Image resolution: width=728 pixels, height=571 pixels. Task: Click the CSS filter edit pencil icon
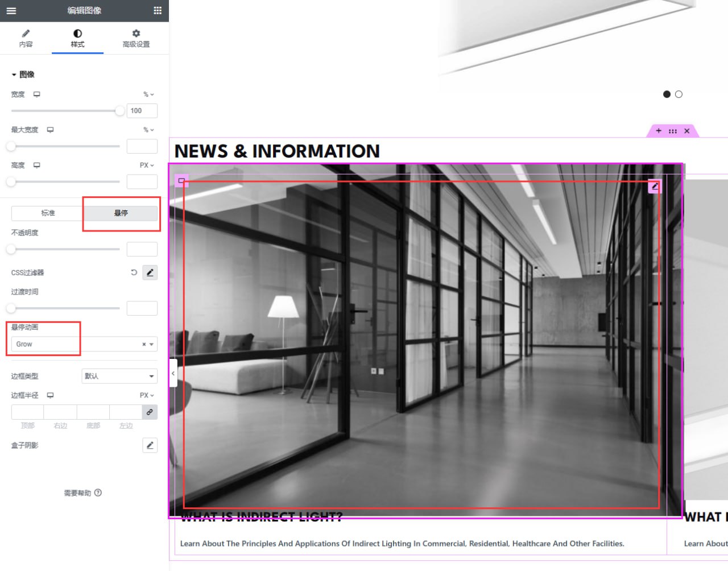click(150, 272)
